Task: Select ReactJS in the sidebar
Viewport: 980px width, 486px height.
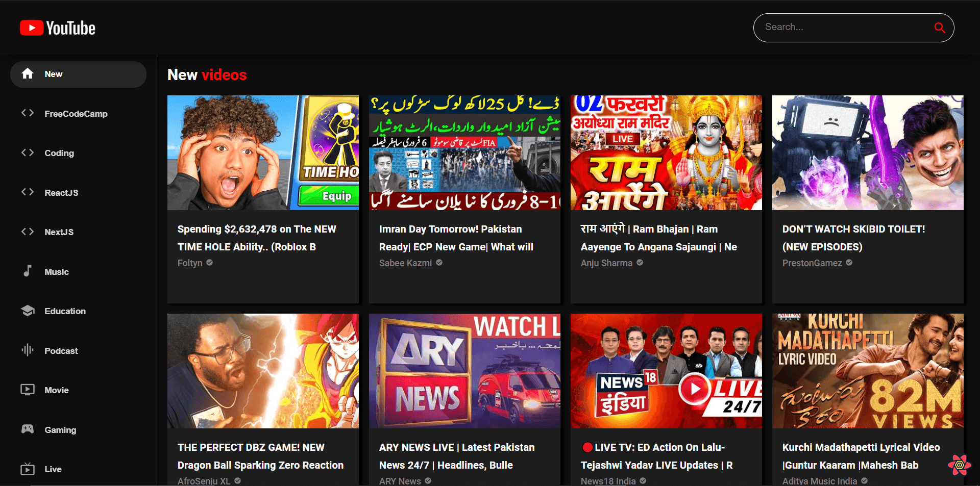Action: (x=61, y=192)
